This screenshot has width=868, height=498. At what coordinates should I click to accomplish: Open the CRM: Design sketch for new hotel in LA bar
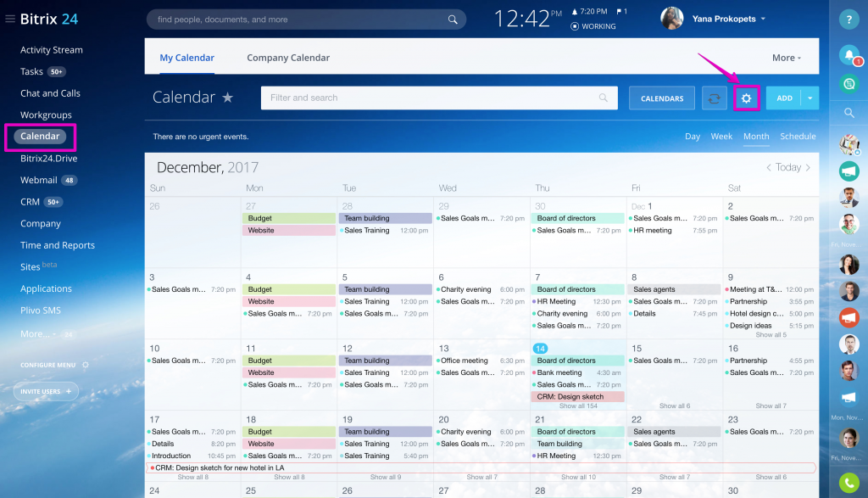pyautogui.click(x=481, y=467)
